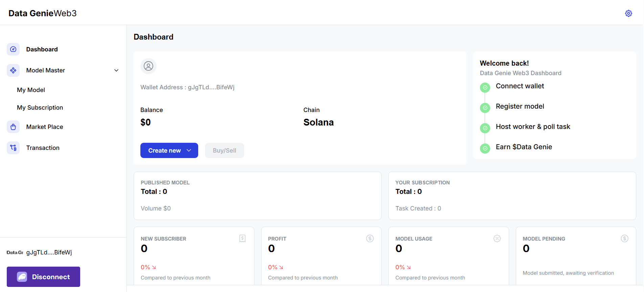Click the Host worker step check icon
The image size is (644, 292).
click(x=485, y=128)
